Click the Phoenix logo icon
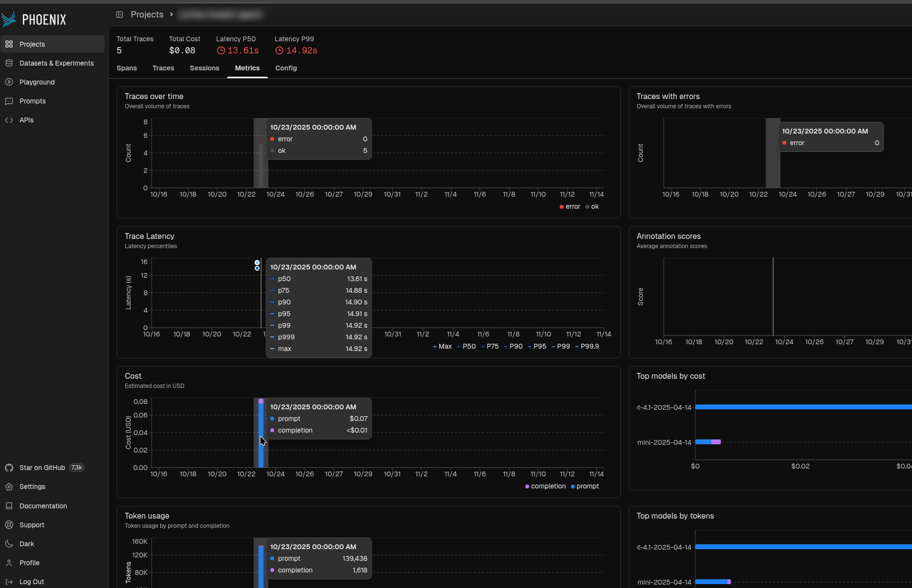Image resolution: width=912 pixels, height=588 pixels. (x=9, y=19)
